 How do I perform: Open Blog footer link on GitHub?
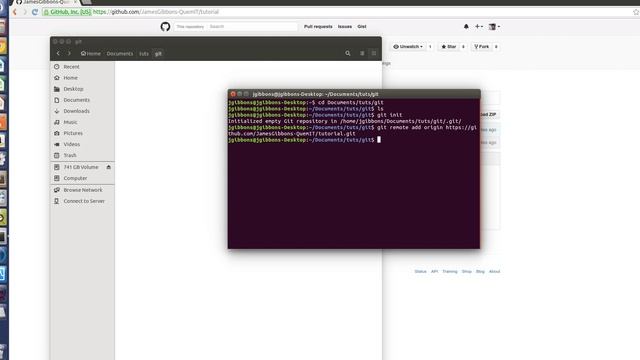(x=480, y=271)
